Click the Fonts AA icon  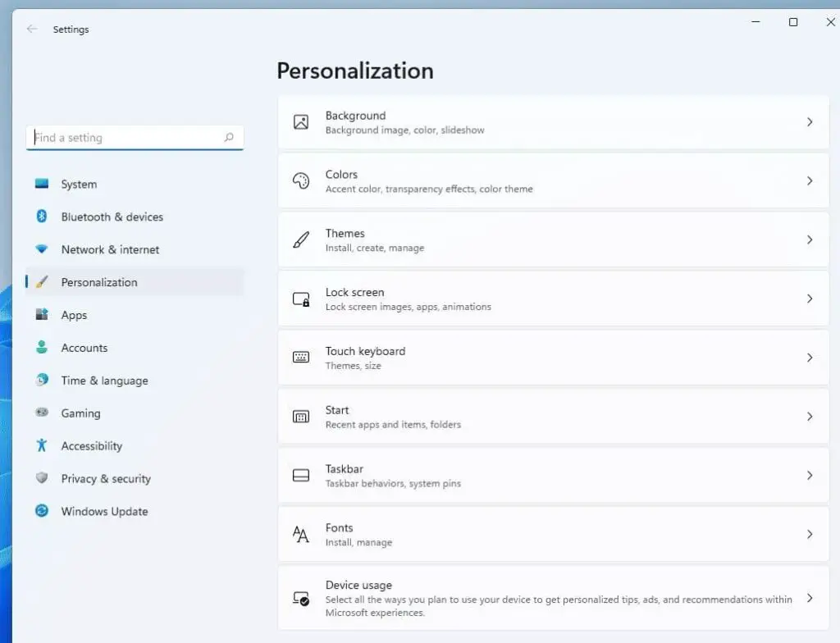301,535
